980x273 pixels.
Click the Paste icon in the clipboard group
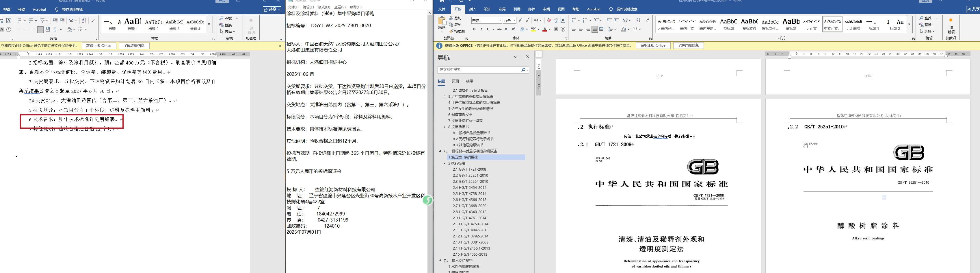point(442,21)
